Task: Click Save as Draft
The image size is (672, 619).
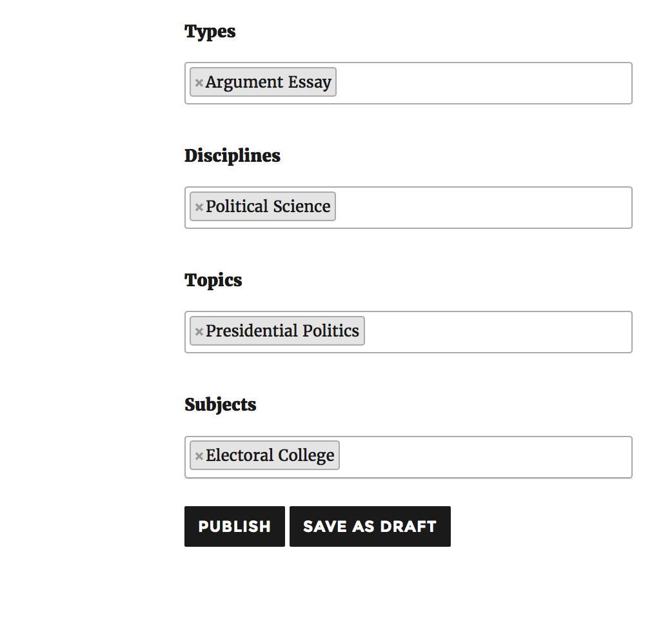Action: coord(370,527)
